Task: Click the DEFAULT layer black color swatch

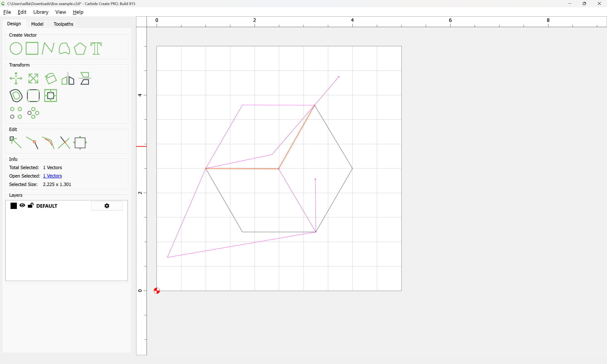Action: (x=14, y=206)
